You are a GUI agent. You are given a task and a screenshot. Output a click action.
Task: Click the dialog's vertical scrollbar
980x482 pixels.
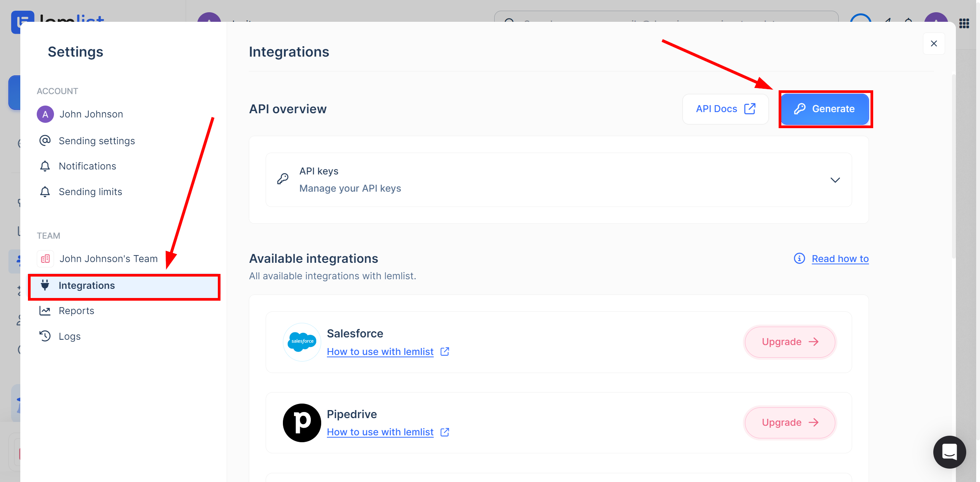pos(953,166)
